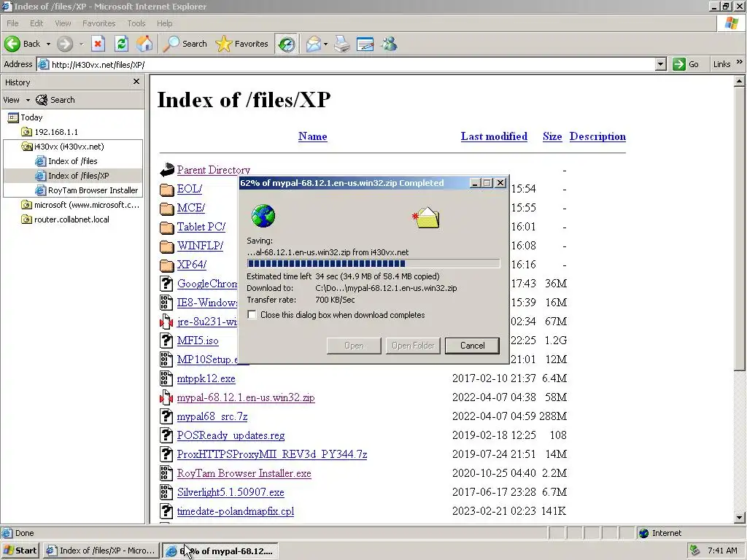The height and width of the screenshot is (560, 747).
Task: Toggle the History toolbar icon
Action: coord(286,44)
